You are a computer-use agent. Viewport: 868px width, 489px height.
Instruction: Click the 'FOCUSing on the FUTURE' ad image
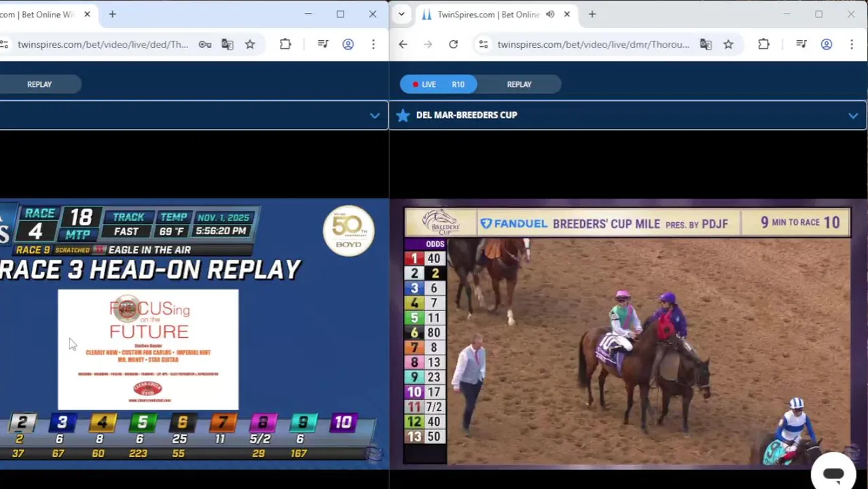[x=148, y=350]
